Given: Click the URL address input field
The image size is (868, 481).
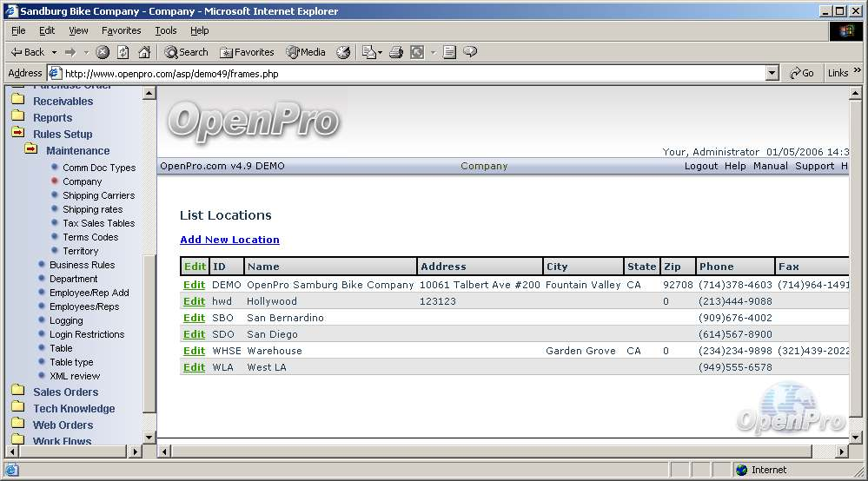Looking at the screenshot, I should pyautogui.click(x=408, y=74).
